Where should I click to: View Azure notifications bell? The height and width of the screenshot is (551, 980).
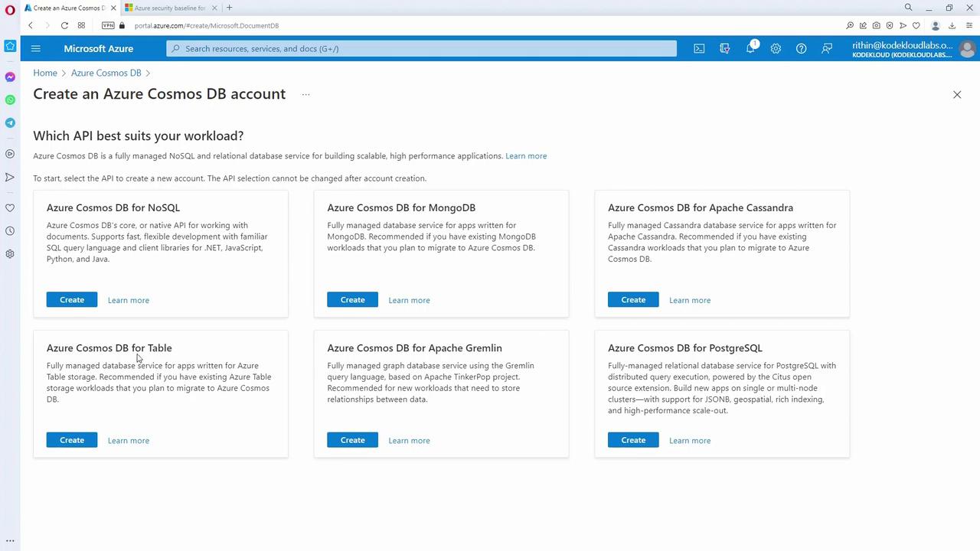pos(750,48)
